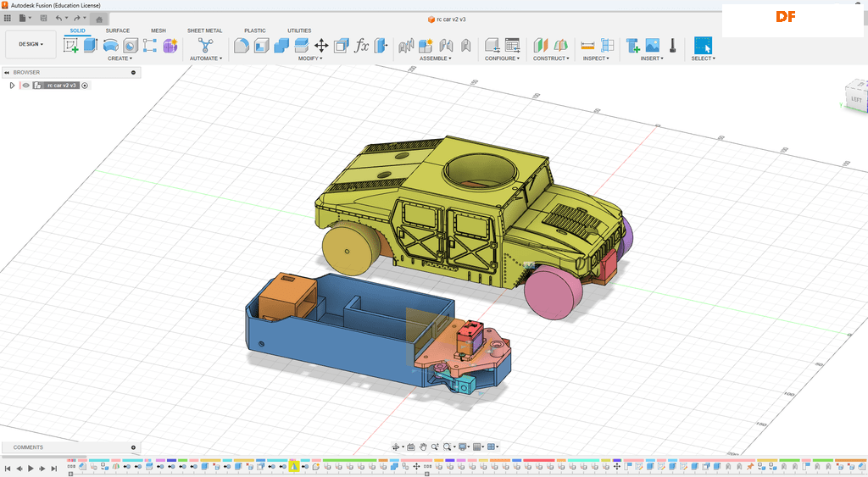The width and height of the screenshot is (868, 477).
Task: Open the File menu dropdown
Action: (25, 19)
